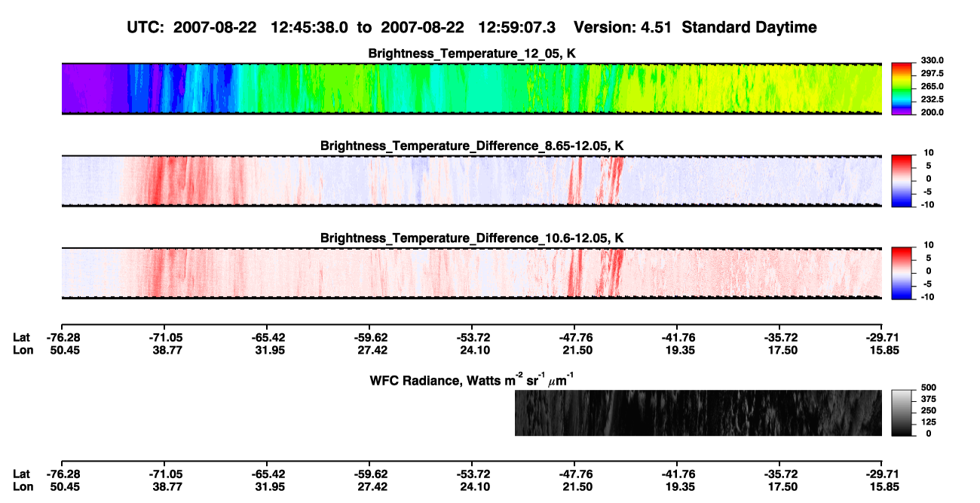Click the Brightness_Temperature_Difference_10.6-12.05 plot title

pyautogui.click(x=471, y=238)
